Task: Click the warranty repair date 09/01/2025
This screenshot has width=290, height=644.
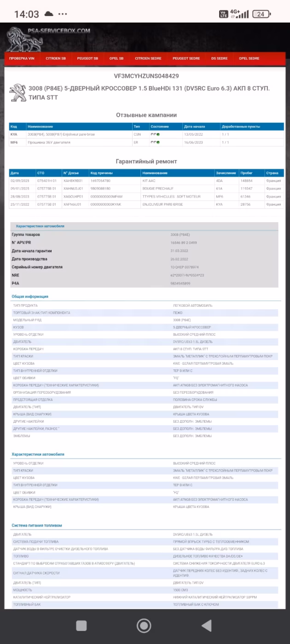Action: tap(20, 189)
